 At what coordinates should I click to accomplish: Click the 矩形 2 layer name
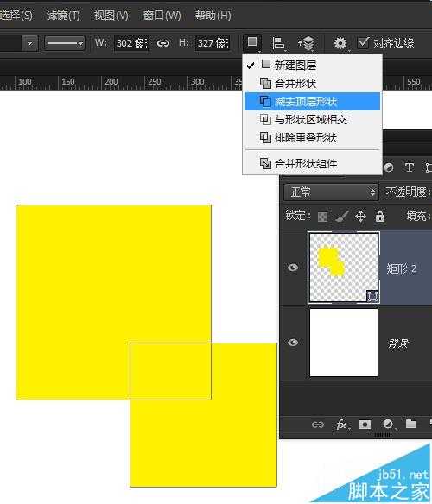tap(402, 268)
